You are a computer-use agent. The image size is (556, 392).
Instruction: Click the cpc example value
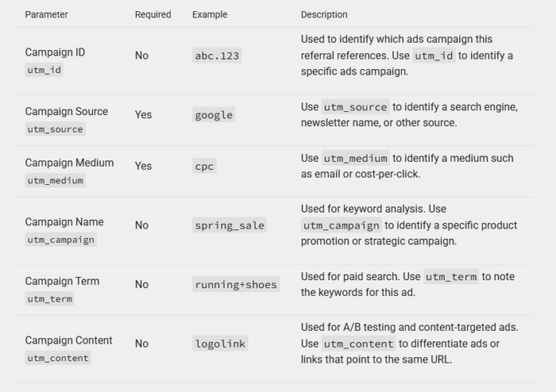click(205, 167)
